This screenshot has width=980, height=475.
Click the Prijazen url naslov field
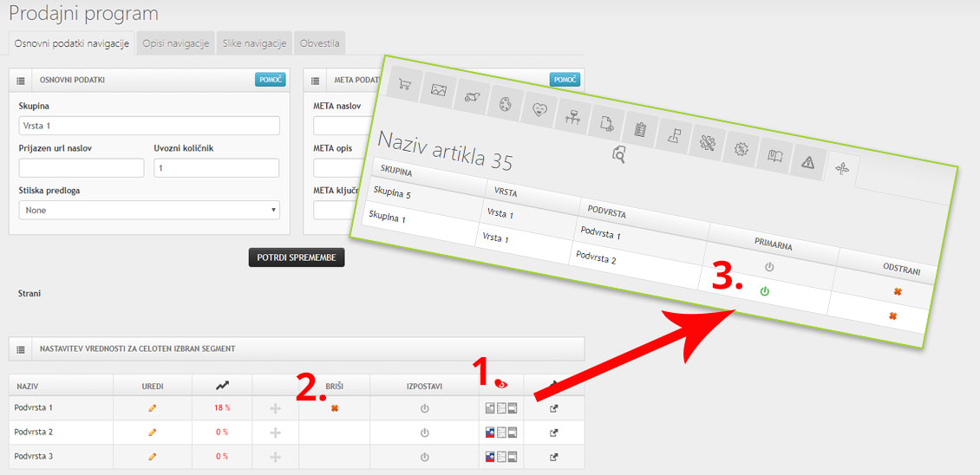(x=82, y=168)
